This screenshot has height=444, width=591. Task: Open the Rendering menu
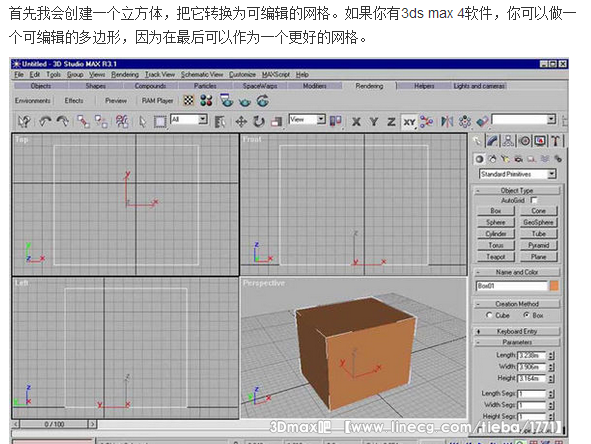125,74
